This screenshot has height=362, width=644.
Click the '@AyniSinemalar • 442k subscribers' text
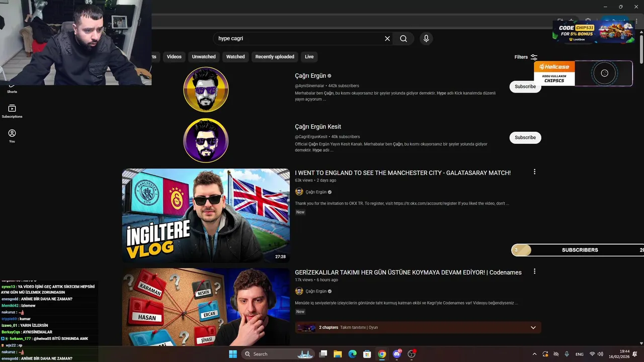[x=327, y=86]
